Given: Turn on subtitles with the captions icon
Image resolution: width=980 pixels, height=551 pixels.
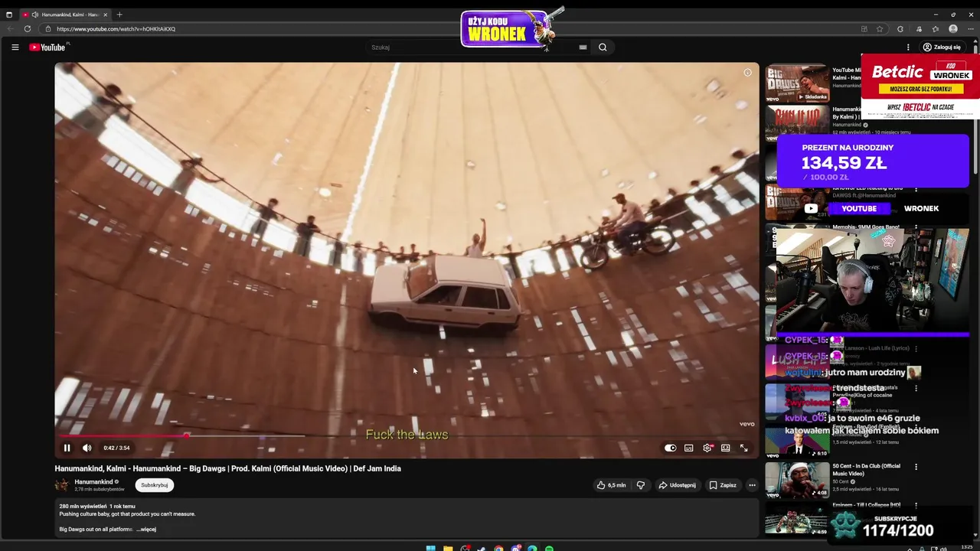Looking at the screenshot, I should pyautogui.click(x=688, y=448).
